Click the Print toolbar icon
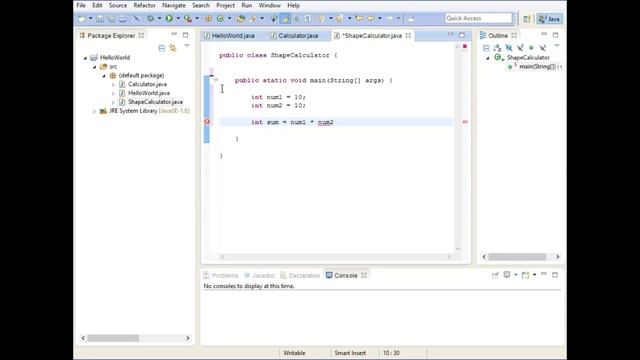 [123, 18]
